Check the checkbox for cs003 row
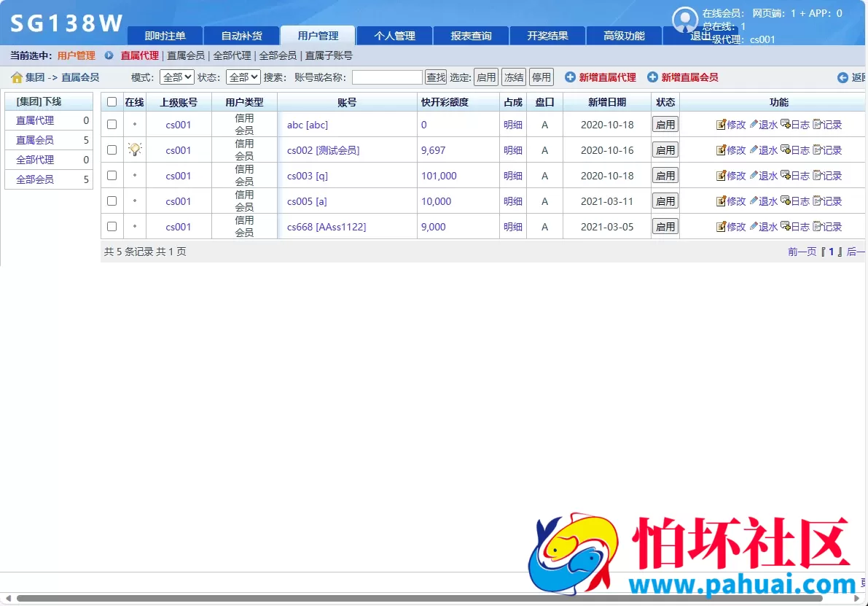The height and width of the screenshot is (606, 868). click(x=112, y=176)
